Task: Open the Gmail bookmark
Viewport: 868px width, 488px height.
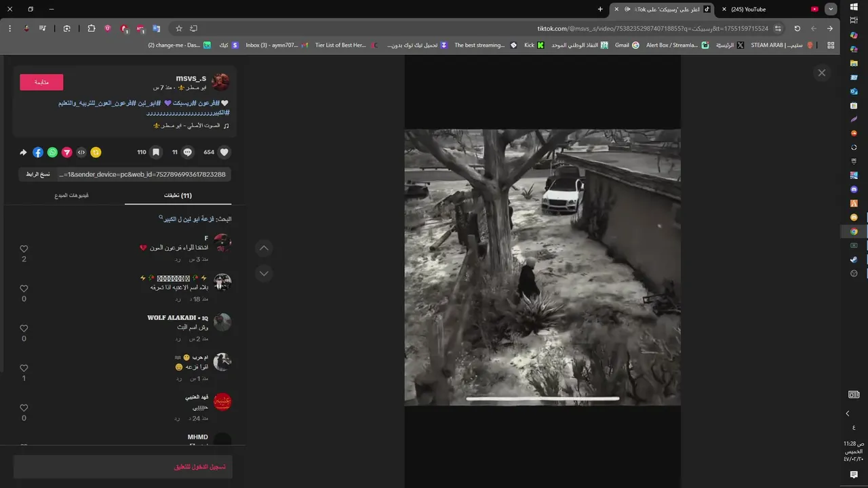Action: click(x=627, y=45)
